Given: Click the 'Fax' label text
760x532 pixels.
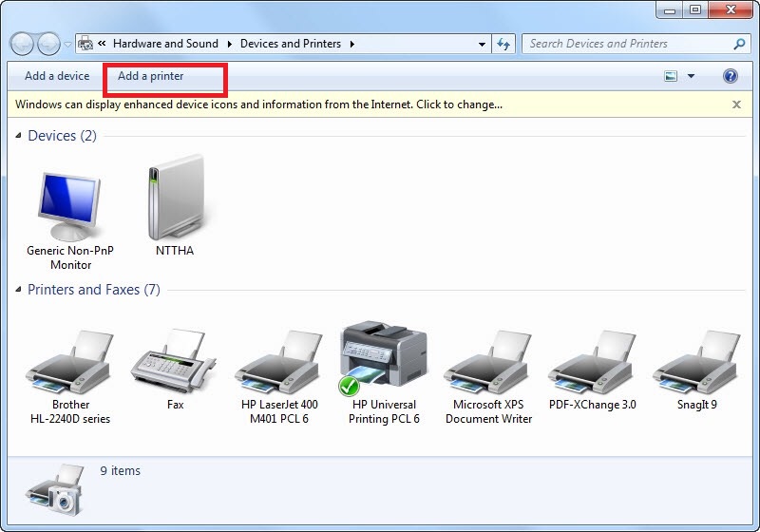Looking at the screenshot, I should click(x=175, y=405).
